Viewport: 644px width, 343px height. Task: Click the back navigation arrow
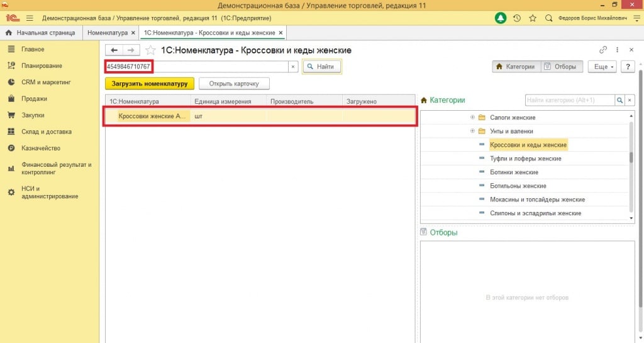(x=114, y=50)
